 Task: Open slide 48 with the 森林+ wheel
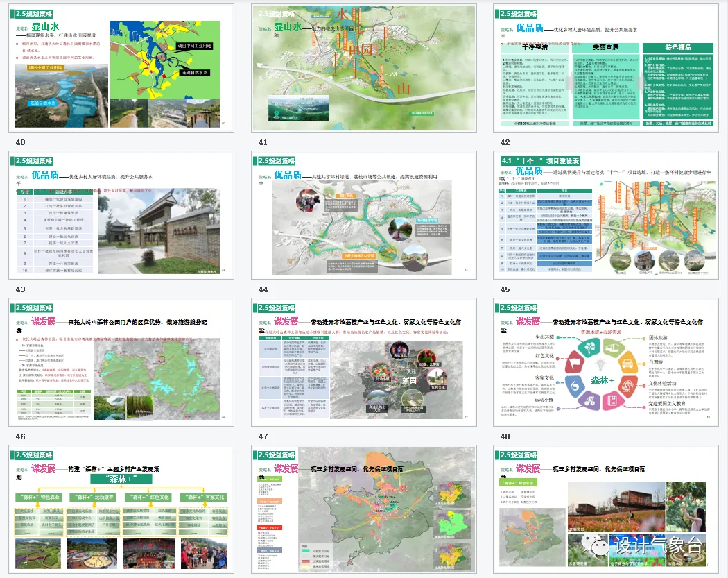606,362
